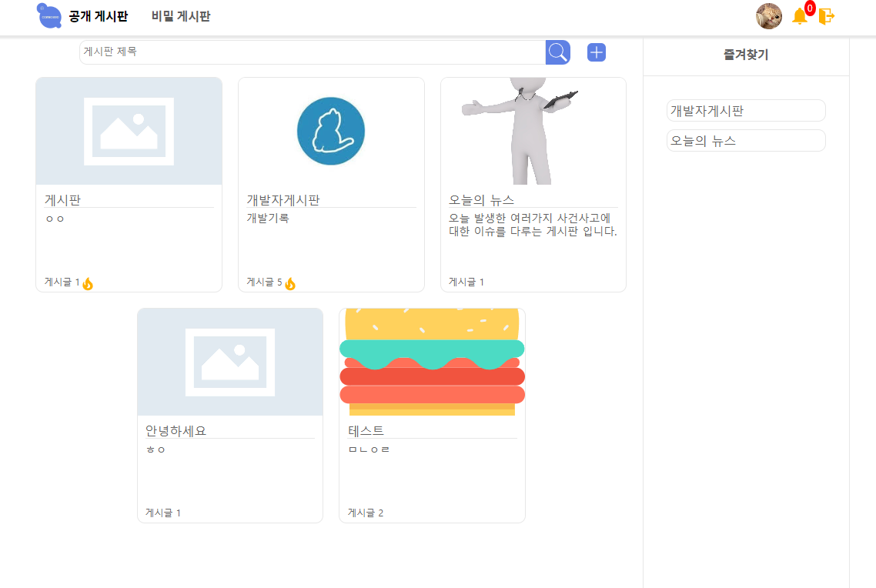Open the 게시판 board card
Viewport: 876px width, 588px height.
pos(128,185)
